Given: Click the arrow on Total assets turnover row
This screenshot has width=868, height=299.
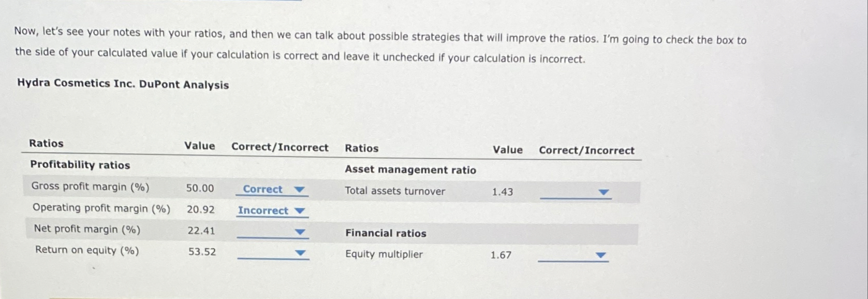Looking at the screenshot, I should pos(603,192).
